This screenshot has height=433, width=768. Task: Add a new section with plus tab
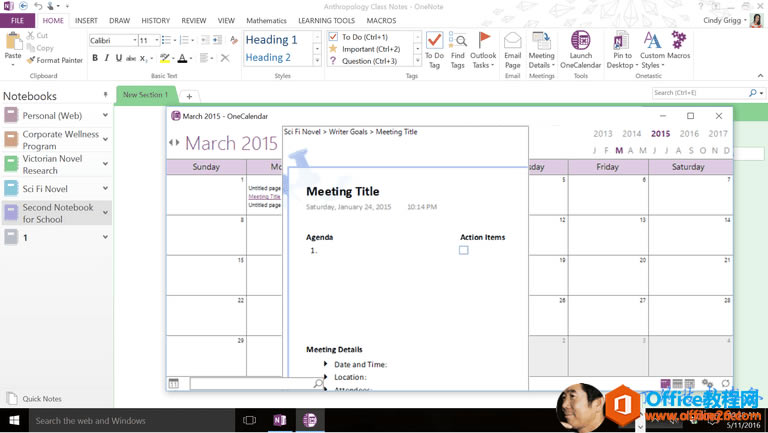[x=189, y=96]
